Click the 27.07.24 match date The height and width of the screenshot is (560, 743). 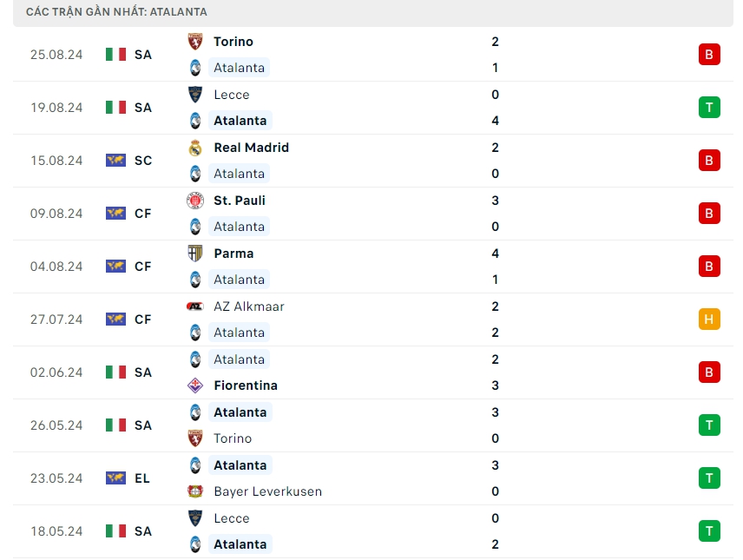[x=56, y=320]
